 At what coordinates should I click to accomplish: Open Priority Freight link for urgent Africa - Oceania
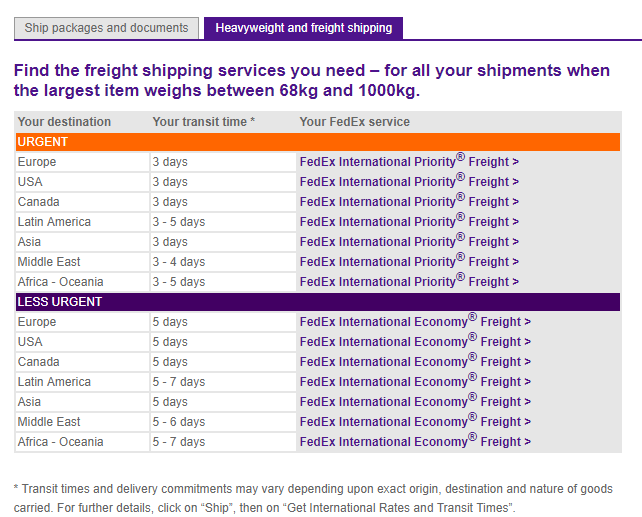click(409, 282)
